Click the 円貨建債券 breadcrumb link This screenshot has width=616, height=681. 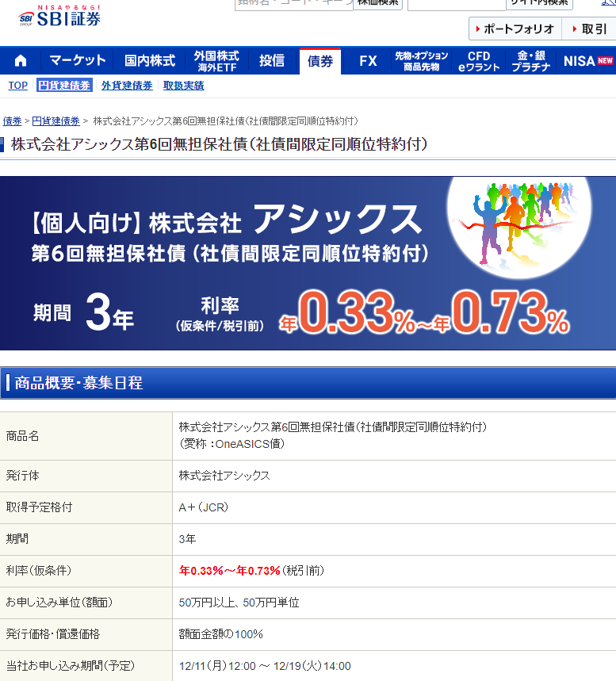pos(56,121)
